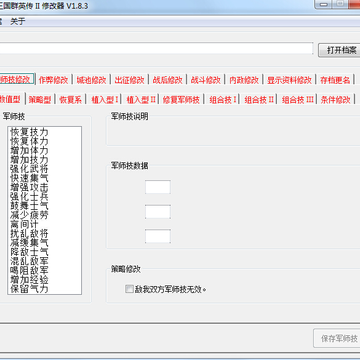Select the 战斗修改 tab
Screen dimensions: 360x360
coord(206,80)
